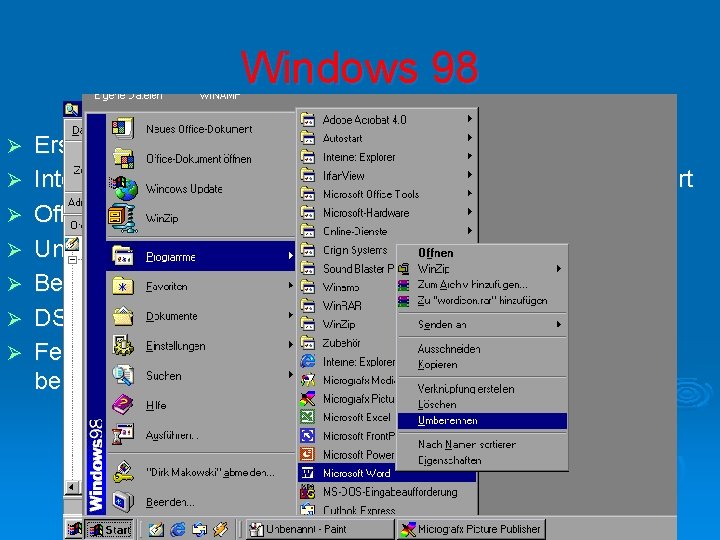Expand the Online-Dienste submenu arrow
The height and width of the screenshot is (540, 720).
click(469, 231)
